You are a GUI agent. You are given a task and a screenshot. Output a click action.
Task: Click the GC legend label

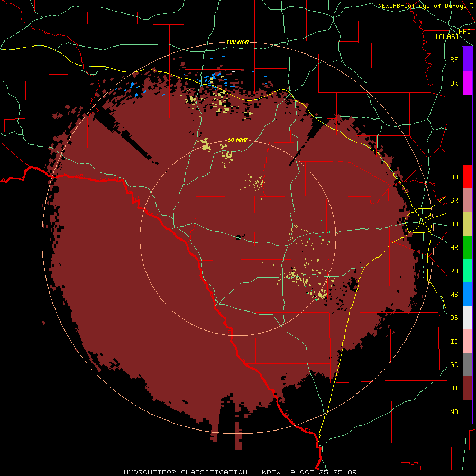[454, 364]
